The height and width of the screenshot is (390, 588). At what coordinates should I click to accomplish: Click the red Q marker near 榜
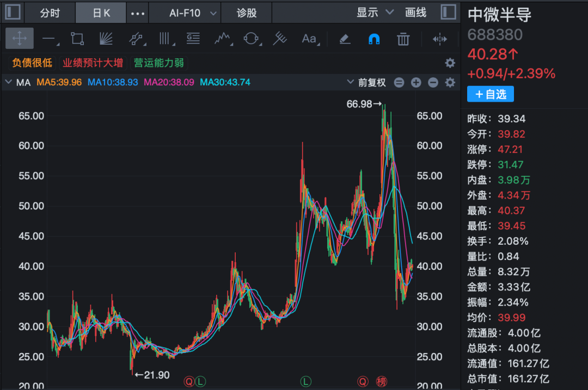point(363,382)
